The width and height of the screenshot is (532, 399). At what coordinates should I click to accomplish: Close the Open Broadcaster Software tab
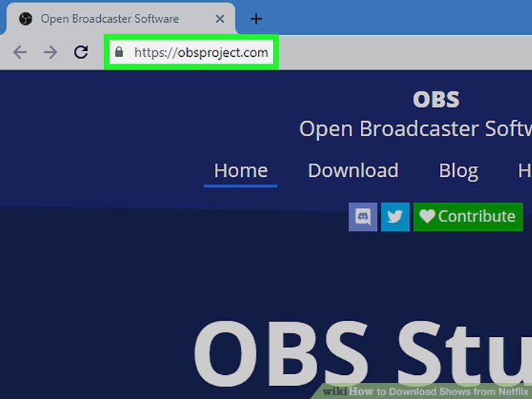(x=220, y=19)
